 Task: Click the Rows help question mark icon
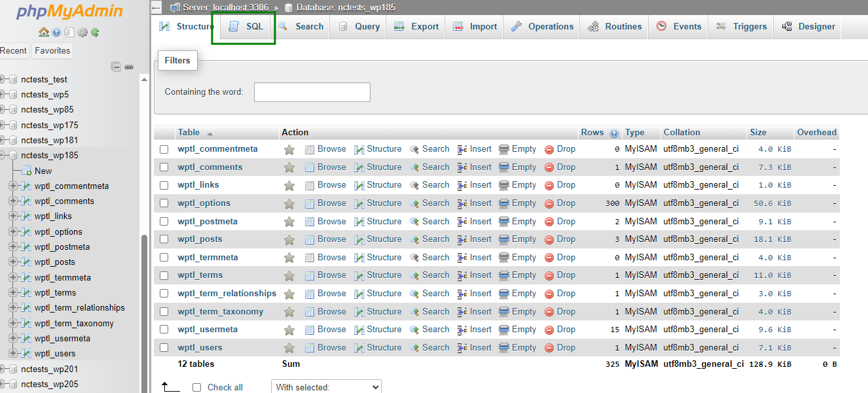coord(614,133)
